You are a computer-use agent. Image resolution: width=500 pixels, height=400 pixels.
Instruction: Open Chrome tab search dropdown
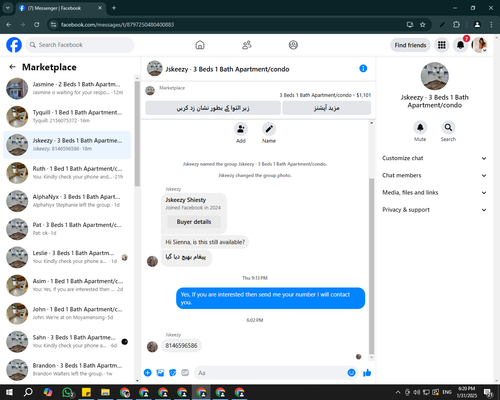[7, 8]
